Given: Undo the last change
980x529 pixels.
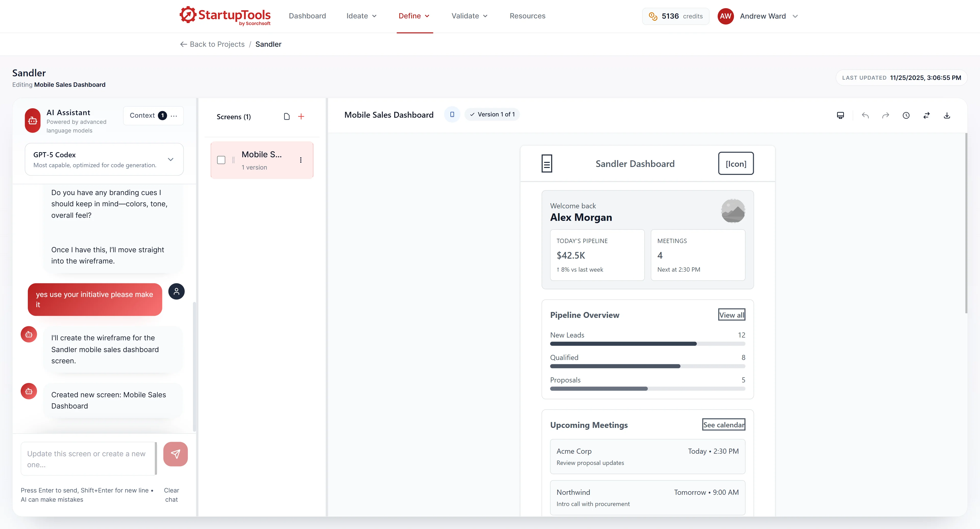Looking at the screenshot, I should tap(865, 116).
